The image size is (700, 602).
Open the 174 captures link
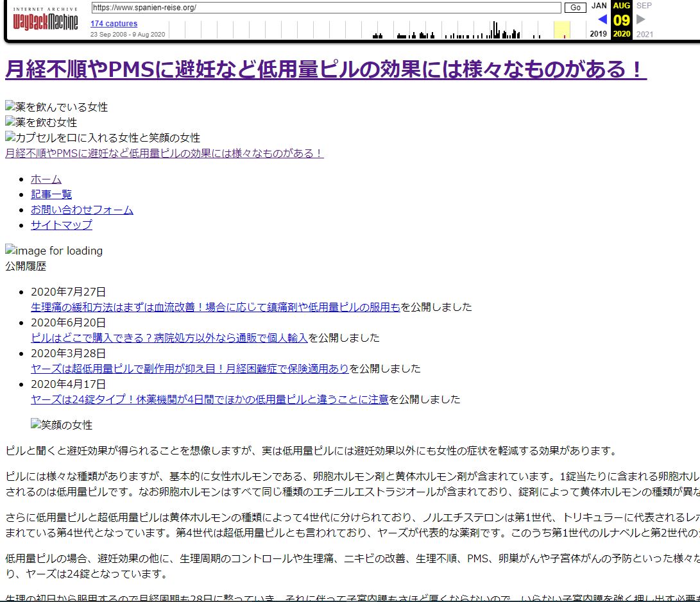pyautogui.click(x=114, y=24)
